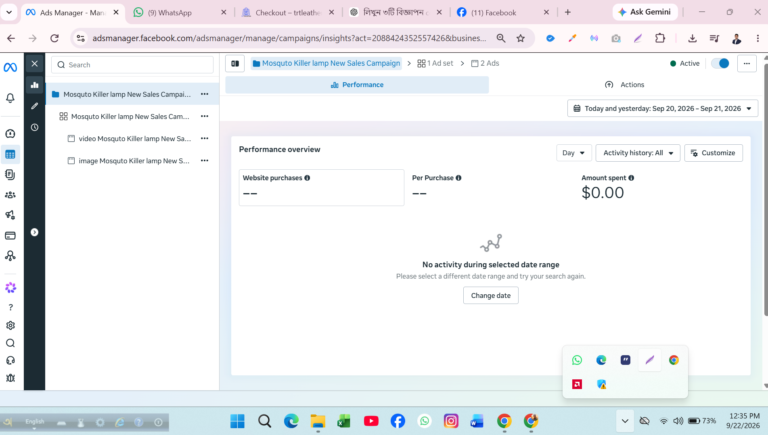Open the date range dropdown
The width and height of the screenshot is (768, 435).
click(x=662, y=109)
